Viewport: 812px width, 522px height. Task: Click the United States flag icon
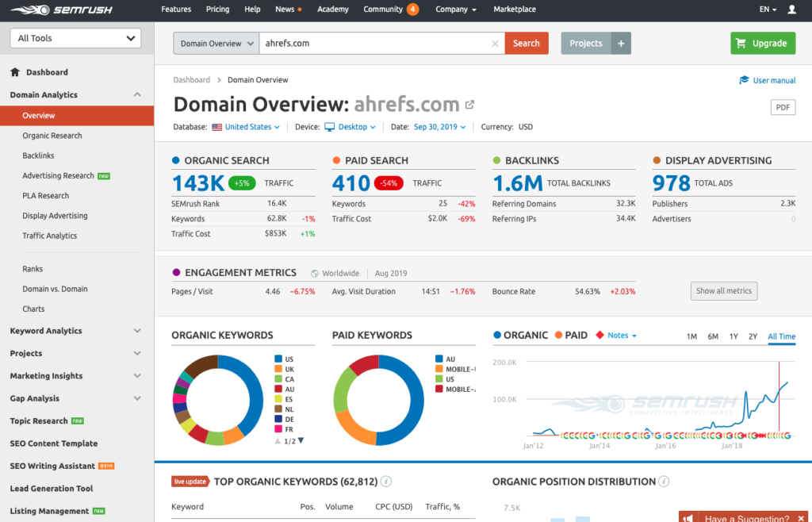(217, 127)
